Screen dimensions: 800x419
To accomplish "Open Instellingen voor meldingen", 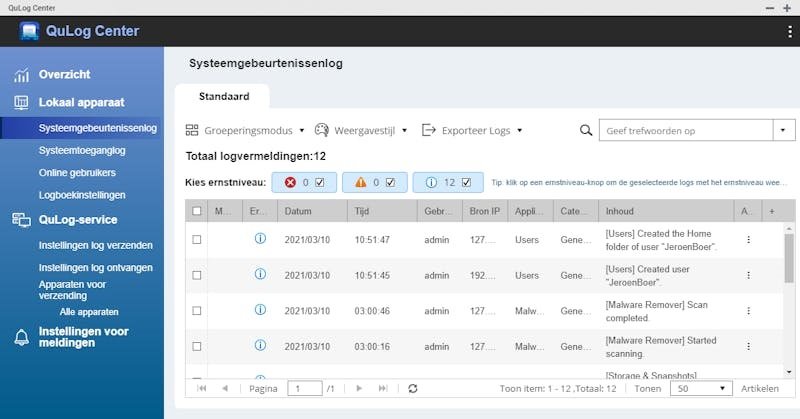I will pyautogui.click(x=84, y=337).
